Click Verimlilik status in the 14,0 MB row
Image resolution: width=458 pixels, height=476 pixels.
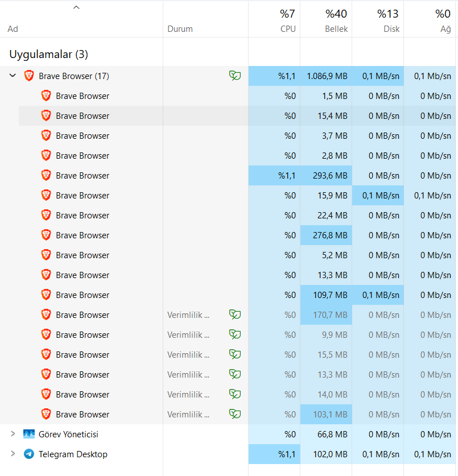(x=188, y=395)
